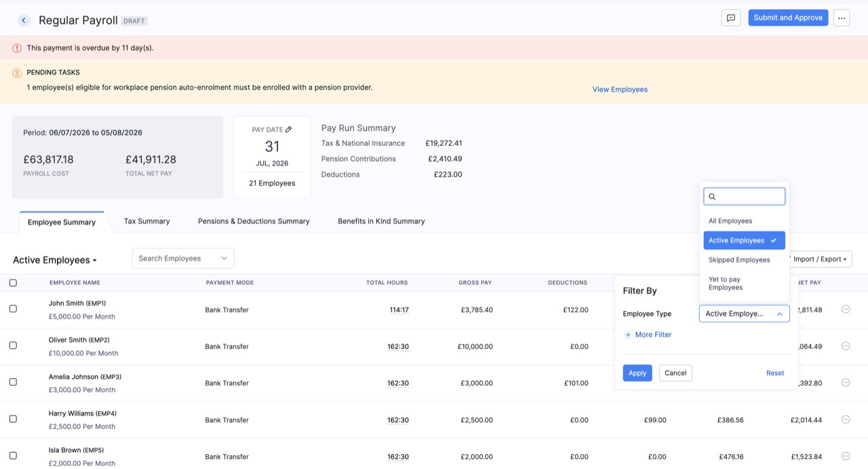The image size is (868, 469).
Task: Switch to Benefits in Kind Summary tab
Action: pyautogui.click(x=381, y=221)
